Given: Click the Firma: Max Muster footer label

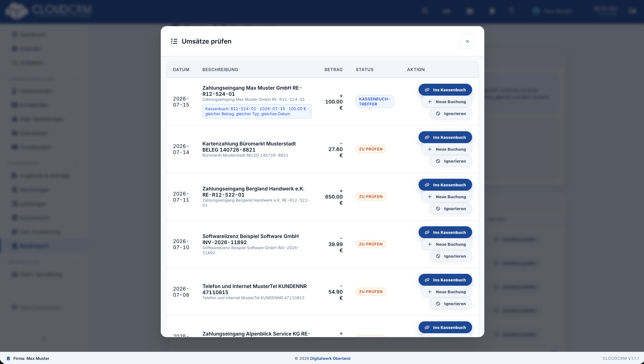Looking at the screenshot, I should 31,358.
